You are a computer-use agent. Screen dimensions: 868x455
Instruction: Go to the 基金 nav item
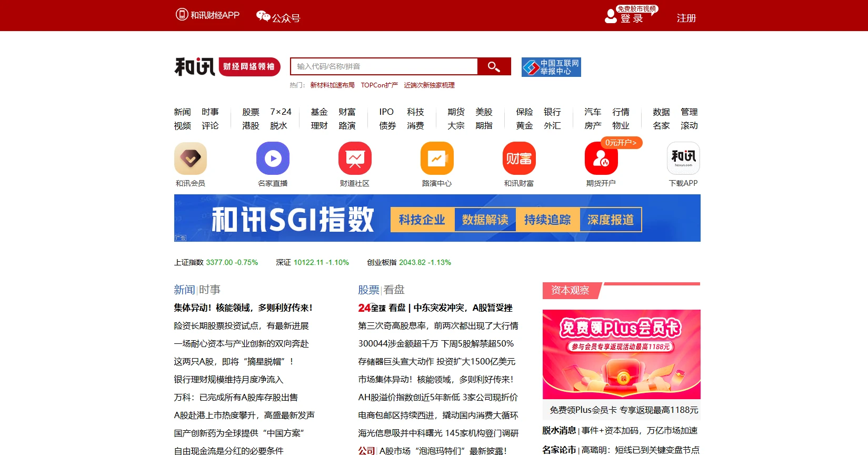pos(319,112)
